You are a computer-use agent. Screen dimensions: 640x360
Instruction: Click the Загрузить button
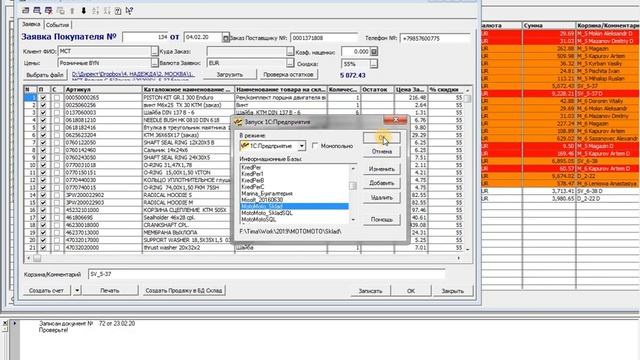click(x=230, y=75)
